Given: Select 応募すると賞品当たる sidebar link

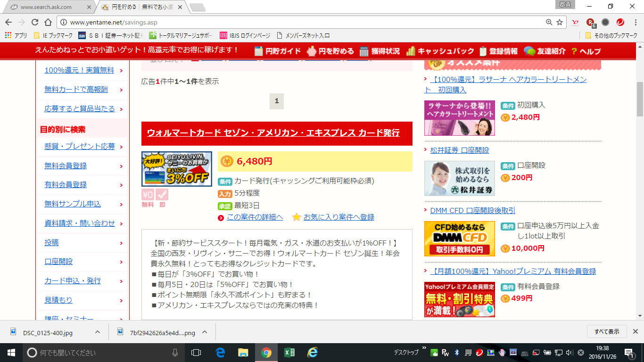Looking at the screenshot, I should [80, 109].
